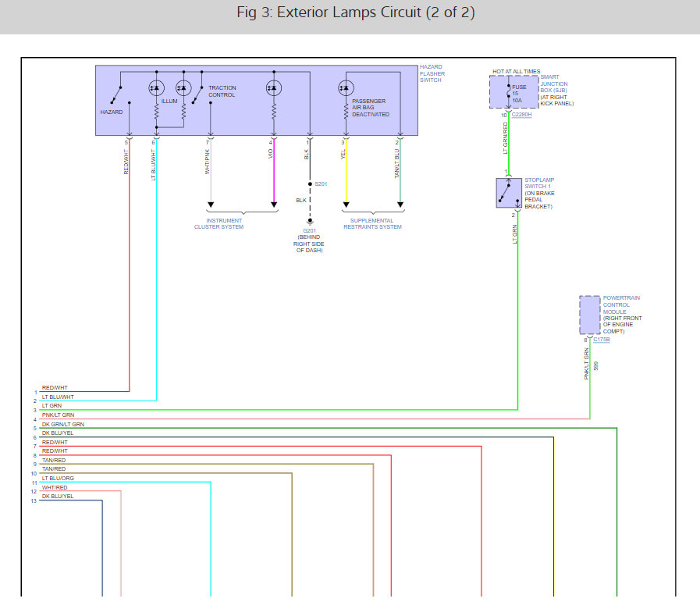Click the ILLUM LED symbol beside the traction control switch
Screen dimensions: 700x609
(x=183, y=88)
